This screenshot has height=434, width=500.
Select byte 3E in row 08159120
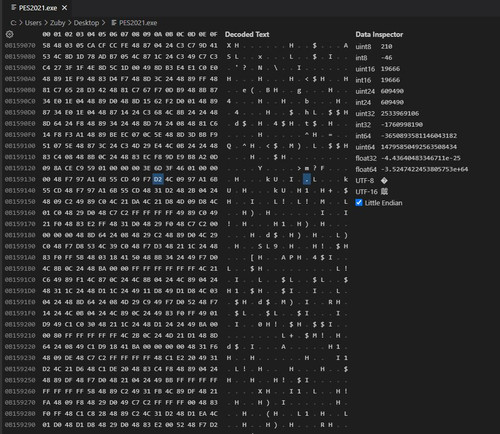tap(147, 168)
